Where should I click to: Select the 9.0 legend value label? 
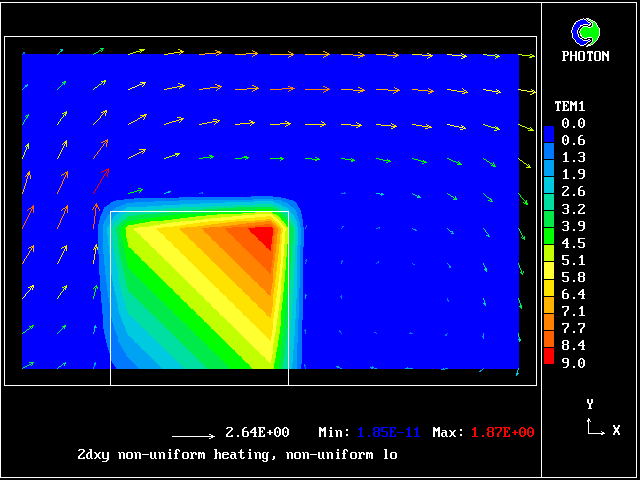574,363
